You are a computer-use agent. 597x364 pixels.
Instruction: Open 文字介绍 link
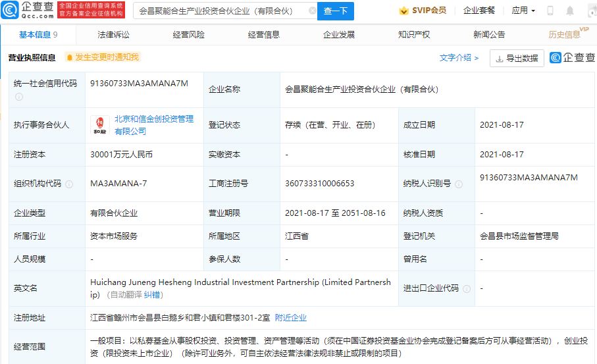(459, 58)
